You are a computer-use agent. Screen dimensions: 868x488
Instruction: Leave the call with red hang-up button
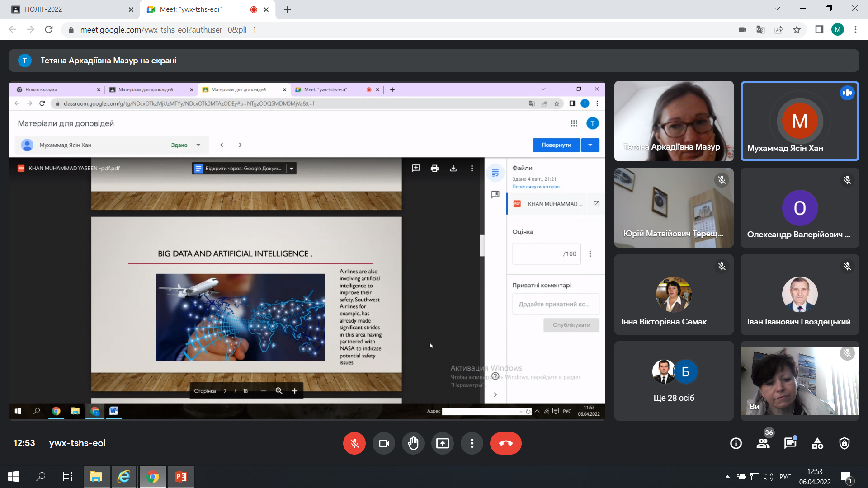pos(505,443)
